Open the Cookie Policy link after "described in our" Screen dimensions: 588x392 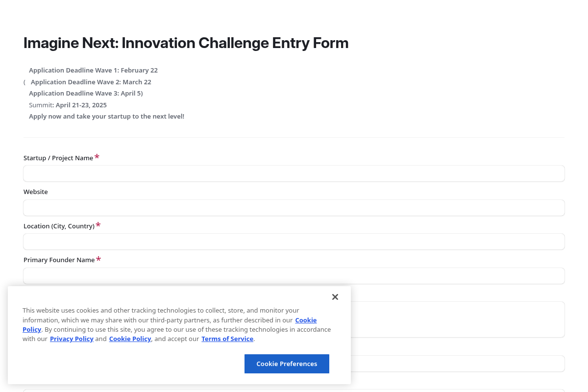pyautogui.click(x=306, y=320)
